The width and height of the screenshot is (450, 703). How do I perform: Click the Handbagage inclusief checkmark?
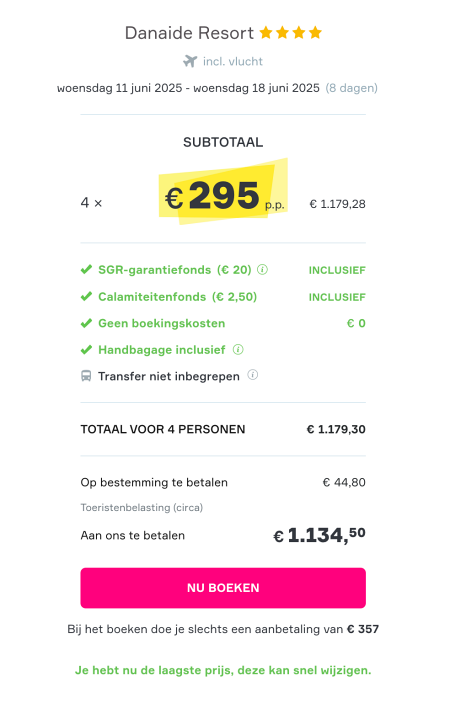pyautogui.click(x=86, y=350)
